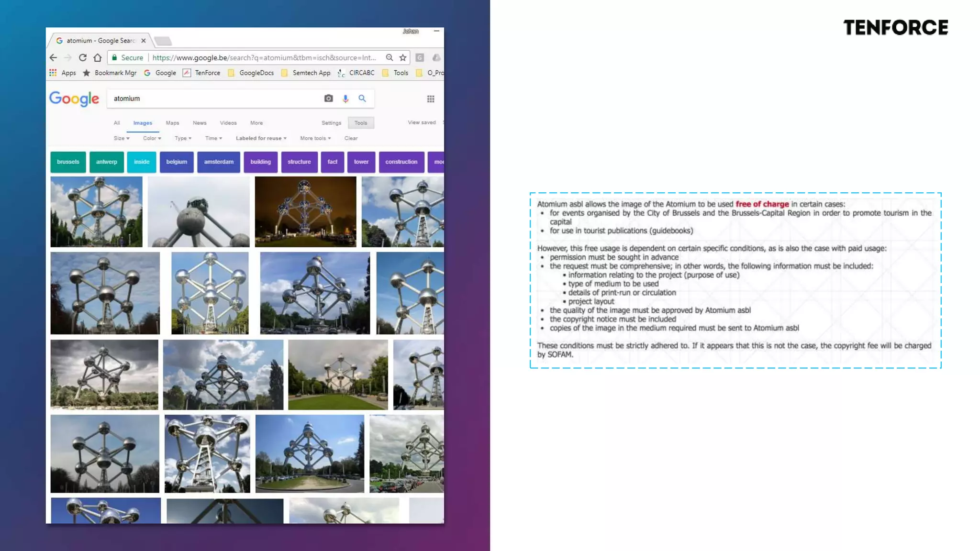The height and width of the screenshot is (551, 980).
Task: Switch to the News search tab
Action: pos(200,123)
